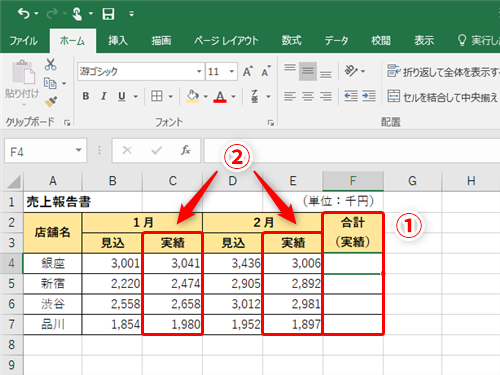Image resolution: width=500 pixels, height=375 pixels.
Task: Open the 表示 tab
Action: tap(424, 41)
